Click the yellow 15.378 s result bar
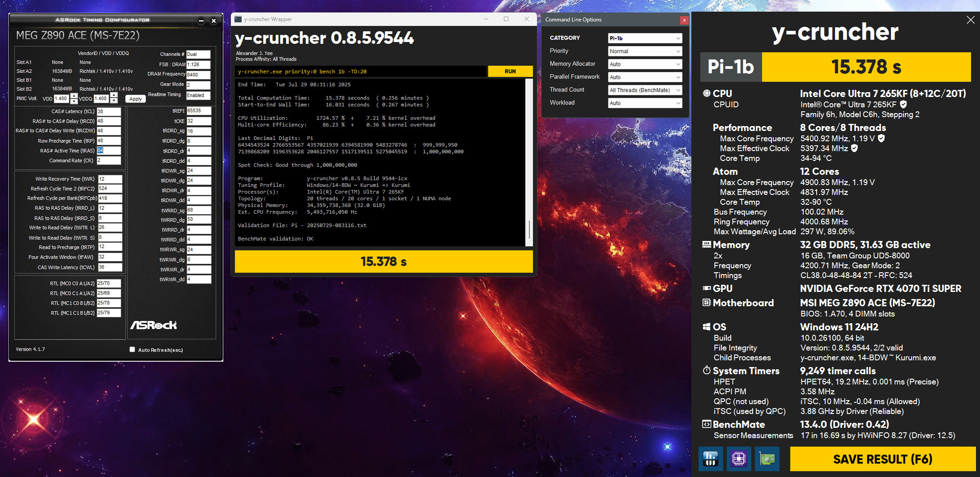The image size is (980, 477). pos(383,261)
